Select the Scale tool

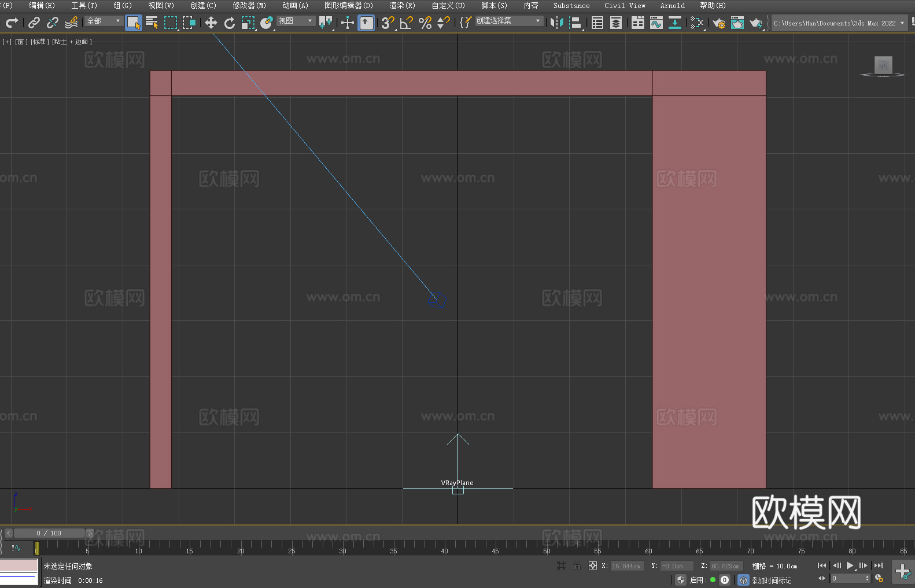[x=248, y=23]
